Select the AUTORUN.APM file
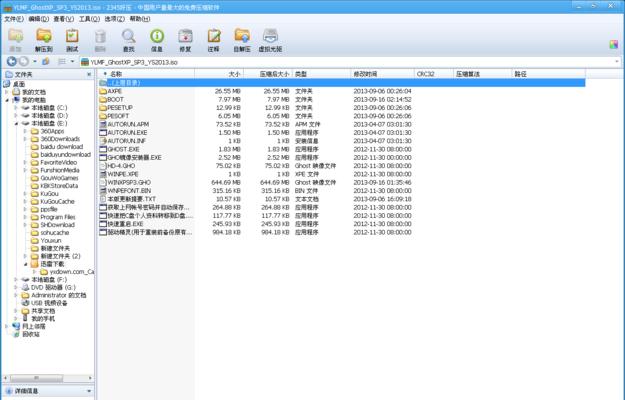The height and width of the screenshot is (400, 625). pyautogui.click(x=342, y=124)
